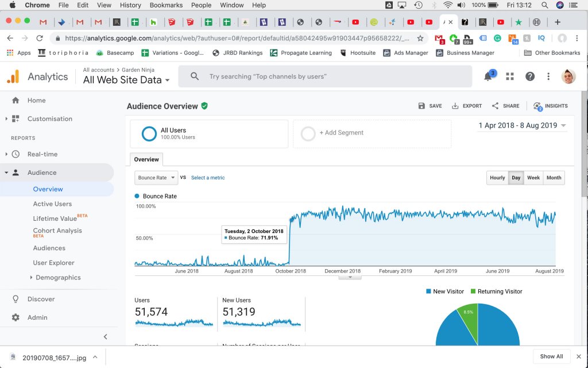The height and width of the screenshot is (368, 588).
Task: Expand the Customisation section
Action: coord(6,118)
